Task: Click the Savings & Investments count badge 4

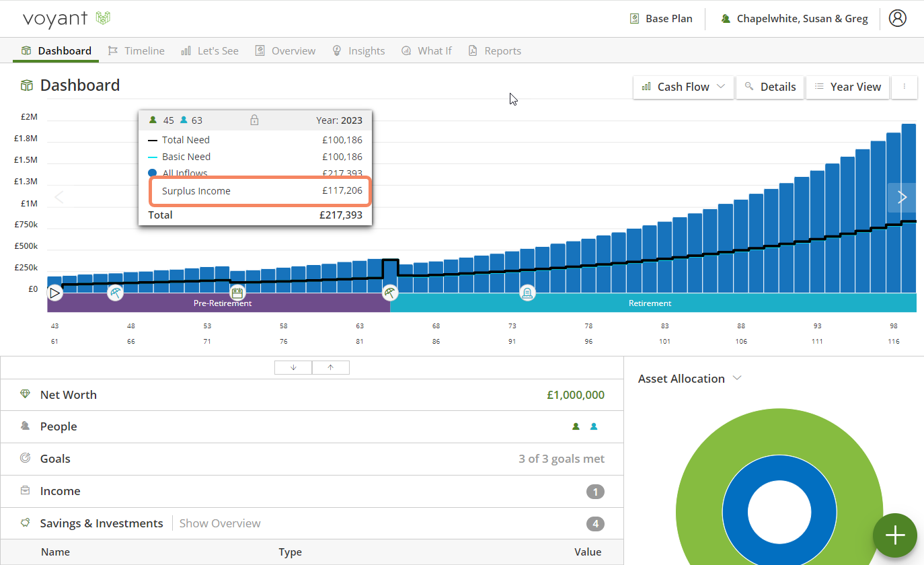Action: click(x=595, y=524)
